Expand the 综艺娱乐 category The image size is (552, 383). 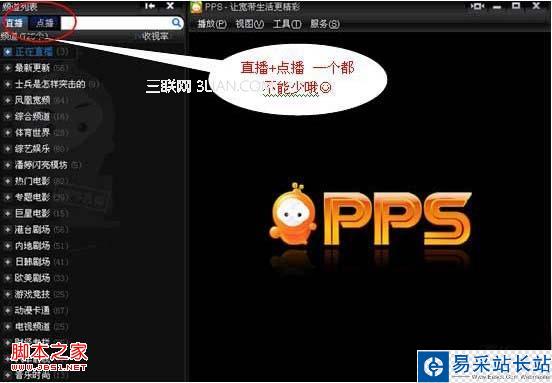(7, 149)
